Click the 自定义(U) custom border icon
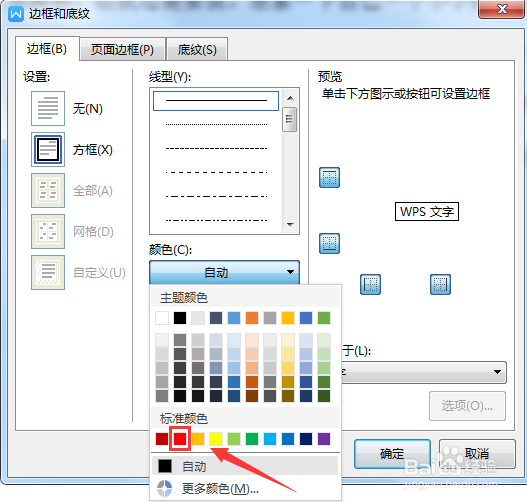The width and height of the screenshot is (527, 502). point(48,273)
